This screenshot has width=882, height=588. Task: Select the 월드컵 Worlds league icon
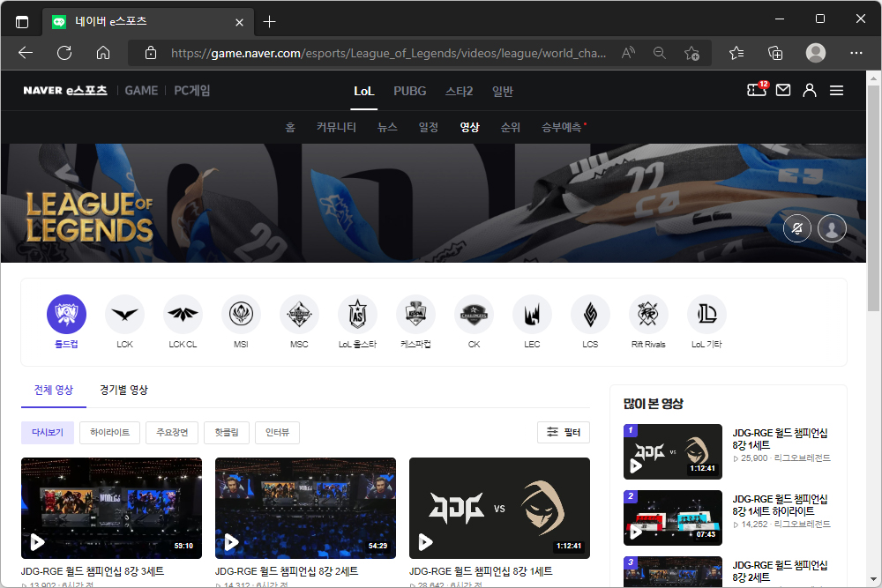pyautogui.click(x=66, y=314)
